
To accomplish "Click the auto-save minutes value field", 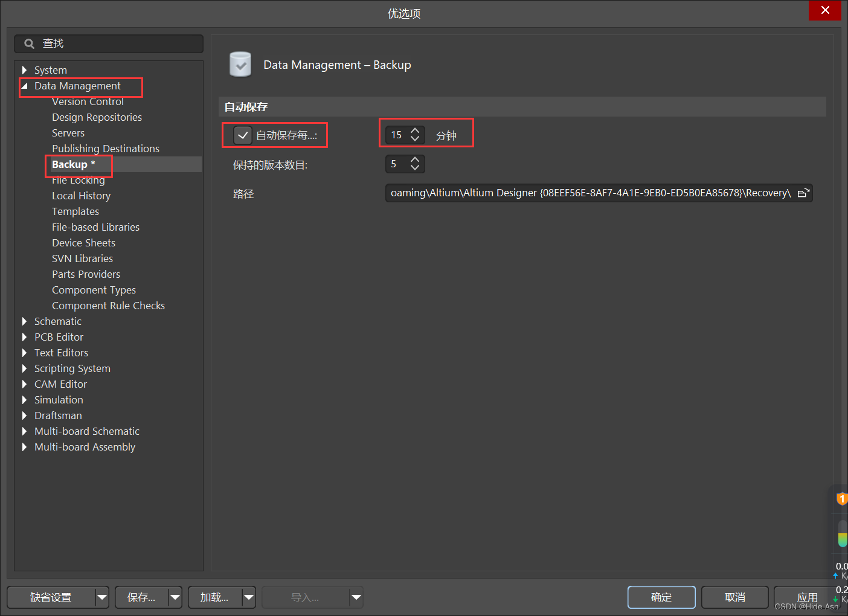I will (397, 135).
